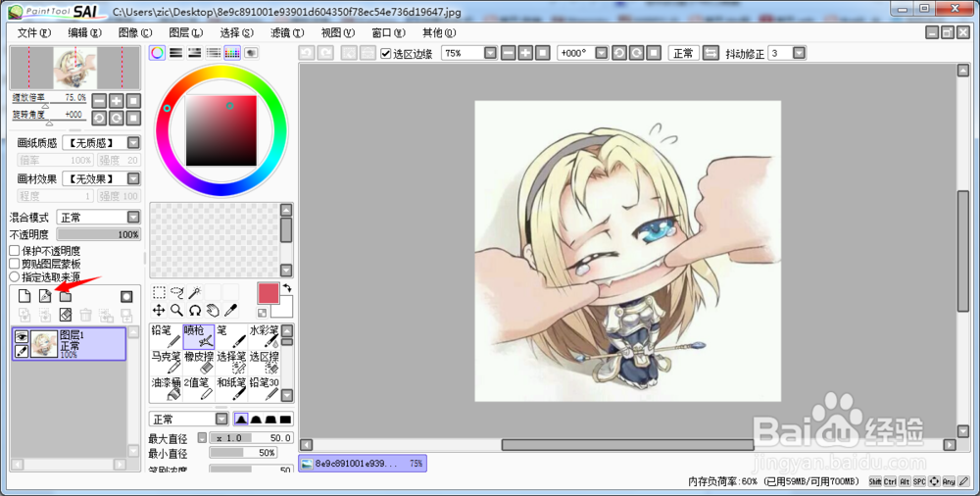Add a layer mask icon
This screenshot has width=980, height=496.
[126, 296]
